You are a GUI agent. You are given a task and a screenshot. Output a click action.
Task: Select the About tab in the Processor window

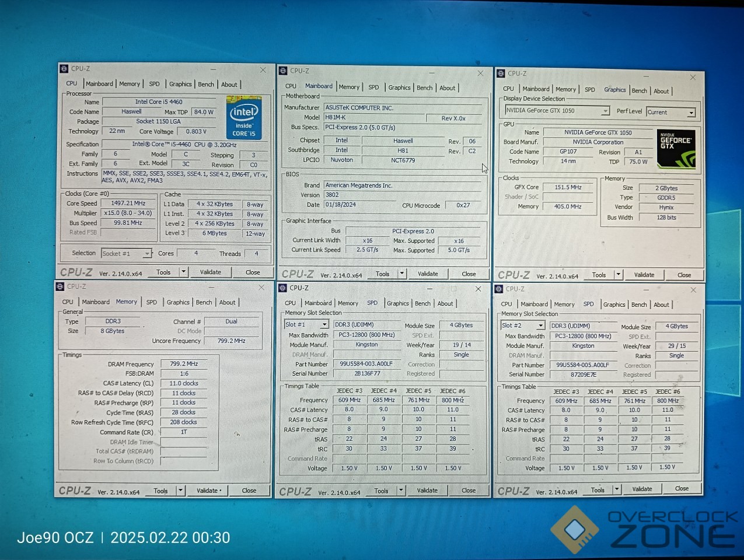pyautogui.click(x=229, y=85)
